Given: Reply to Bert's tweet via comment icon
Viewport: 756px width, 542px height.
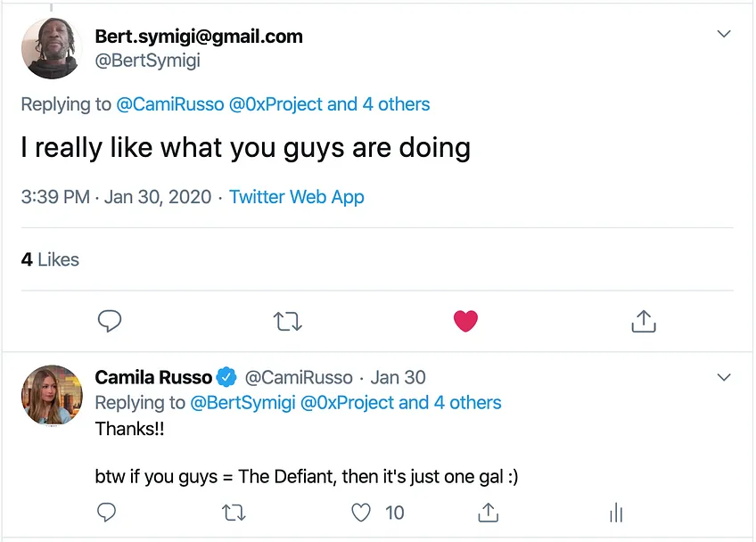Looking at the screenshot, I should point(110,321).
